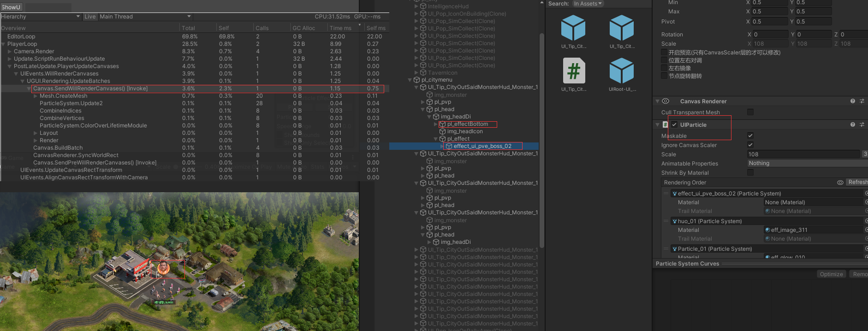
Task: Open the Canvas Renderer preset settings icon
Action: 862,101
